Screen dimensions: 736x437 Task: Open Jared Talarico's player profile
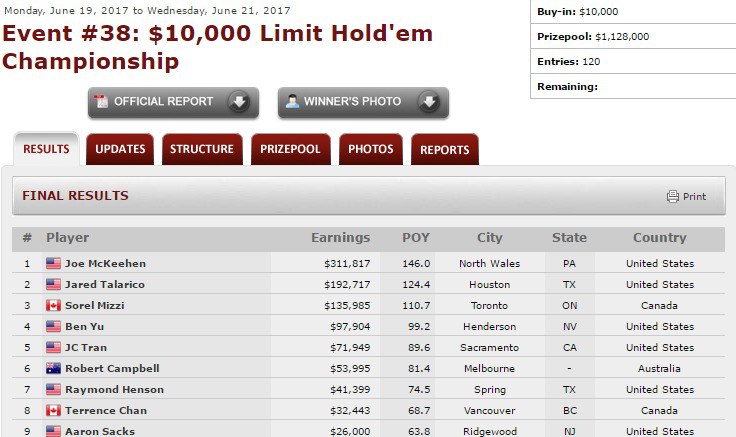tap(105, 285)
